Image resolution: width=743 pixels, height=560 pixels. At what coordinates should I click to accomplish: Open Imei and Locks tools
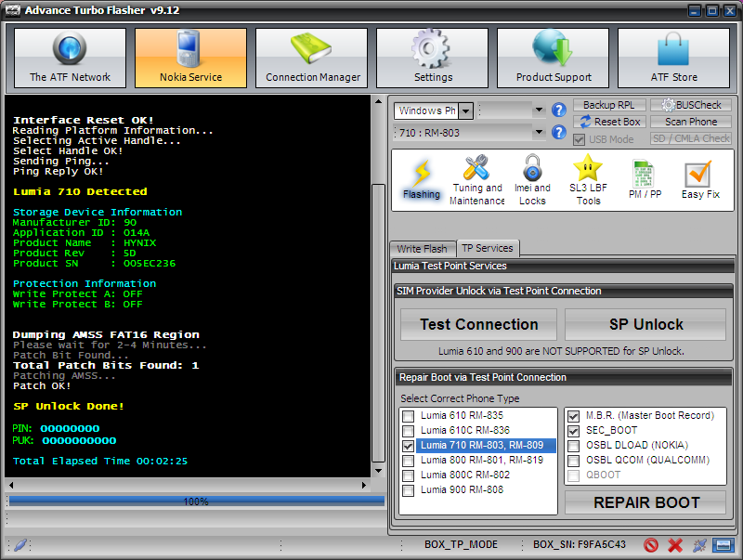click(x=532, y=180)
